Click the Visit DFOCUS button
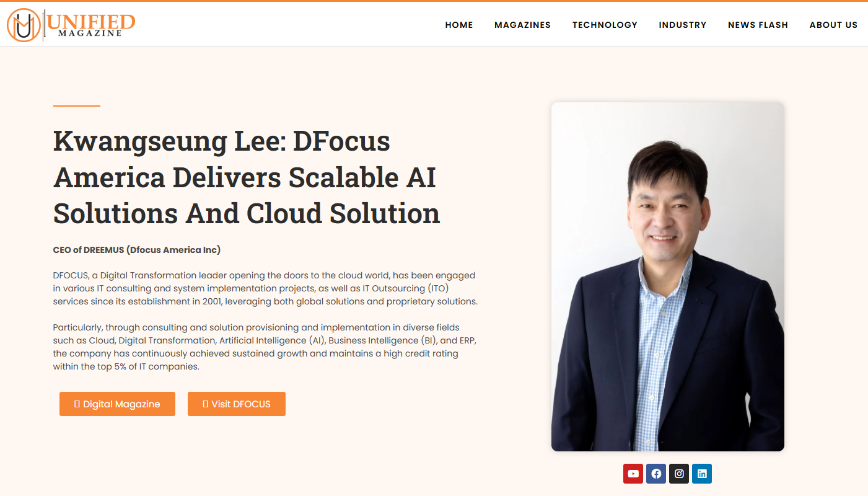868x496 pixels. click(x=237, y=404)
